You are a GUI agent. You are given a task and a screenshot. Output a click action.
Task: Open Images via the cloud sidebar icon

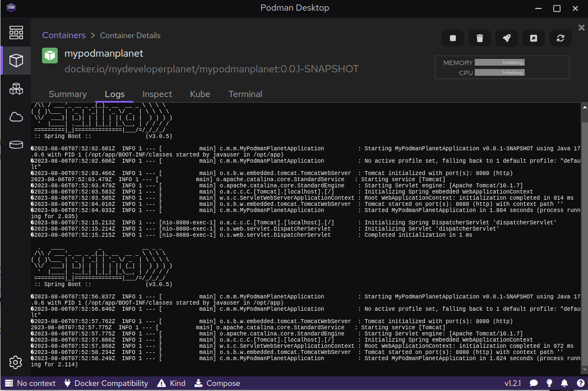click(x=16, y=117)
